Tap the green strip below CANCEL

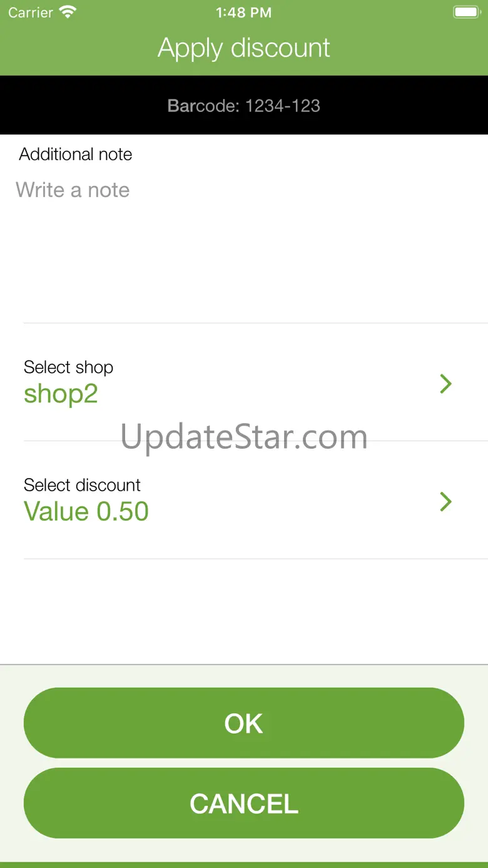tap(244, 865)
